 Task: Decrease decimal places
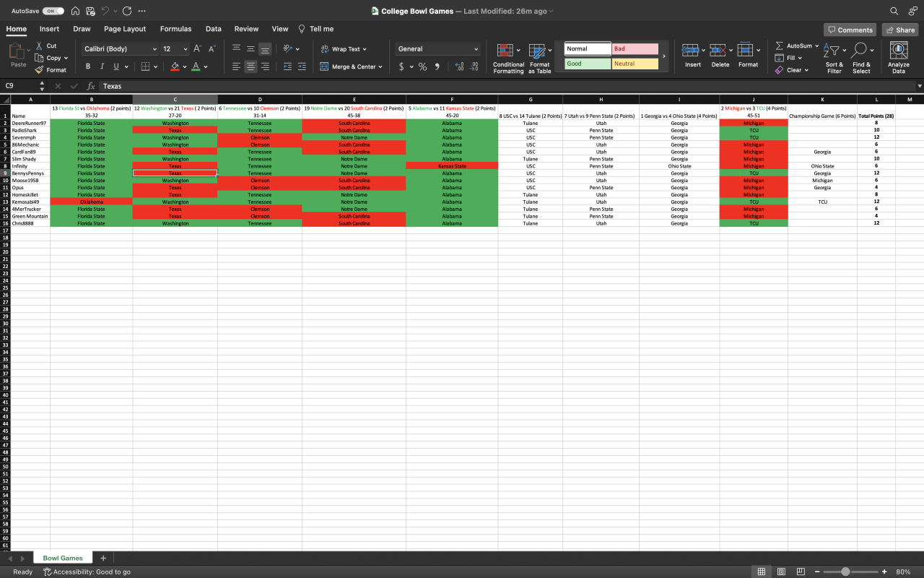(474, 66)
